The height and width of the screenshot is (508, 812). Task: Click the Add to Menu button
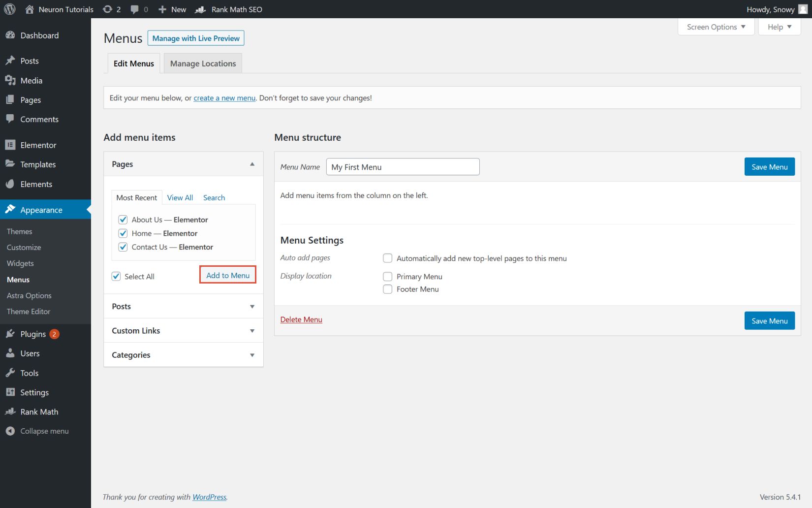(227, 275)
